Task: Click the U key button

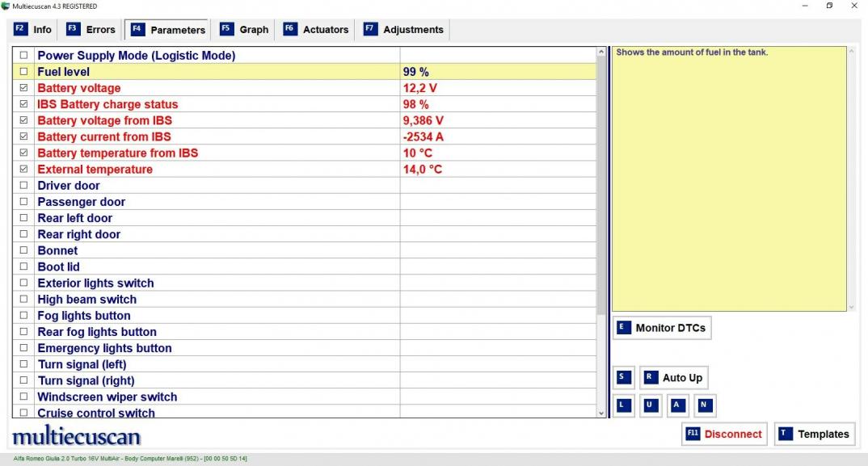Action: click(x=651, y=405)
